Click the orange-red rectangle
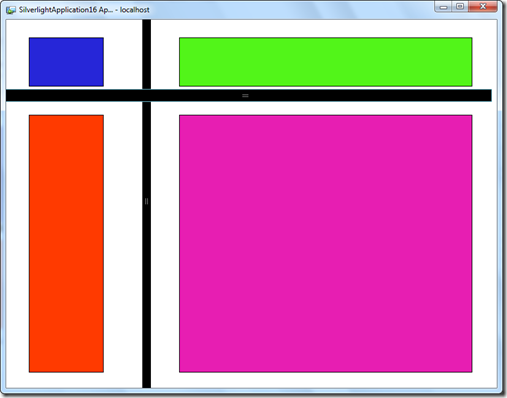This screenshot has height=398, width=507. [66, 244]
